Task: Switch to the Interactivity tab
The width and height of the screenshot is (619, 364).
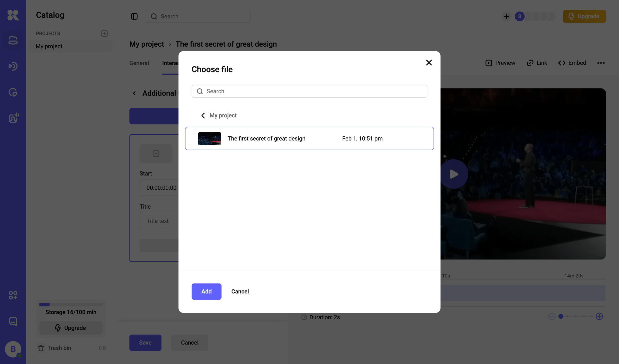Action: pos(170,63)
